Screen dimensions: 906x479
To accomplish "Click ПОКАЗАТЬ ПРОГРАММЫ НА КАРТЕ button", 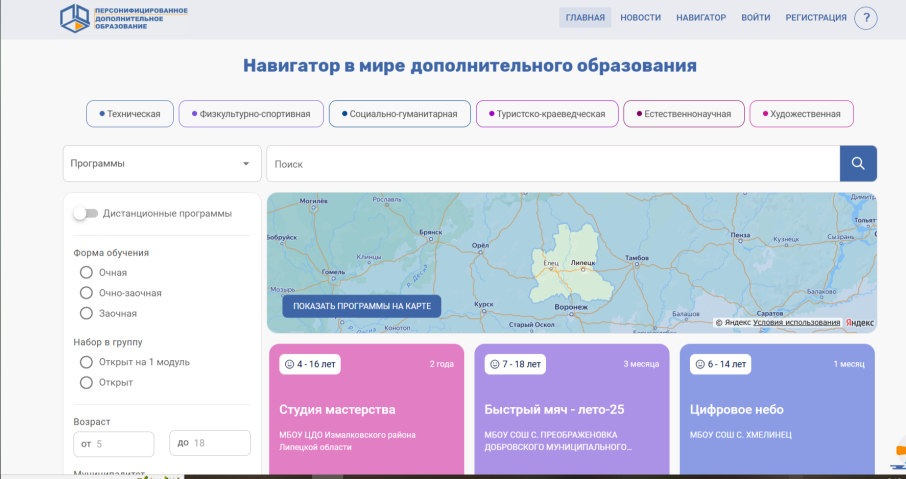I will coord(362,306).
